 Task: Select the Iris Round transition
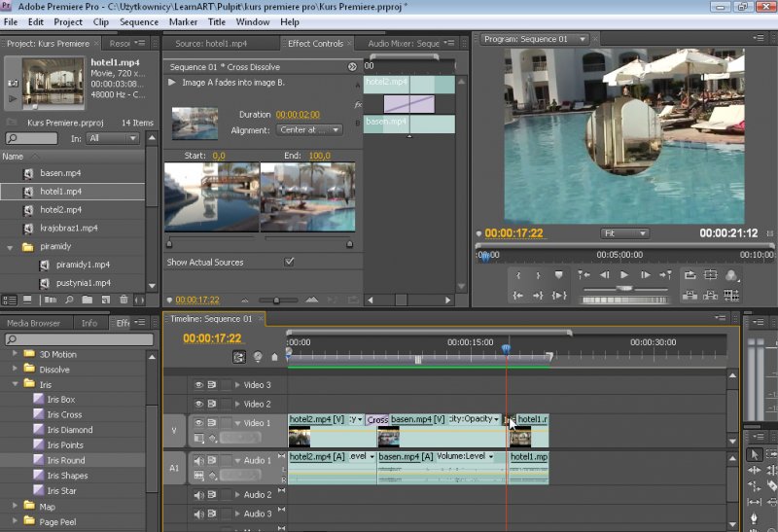(65, 460)
